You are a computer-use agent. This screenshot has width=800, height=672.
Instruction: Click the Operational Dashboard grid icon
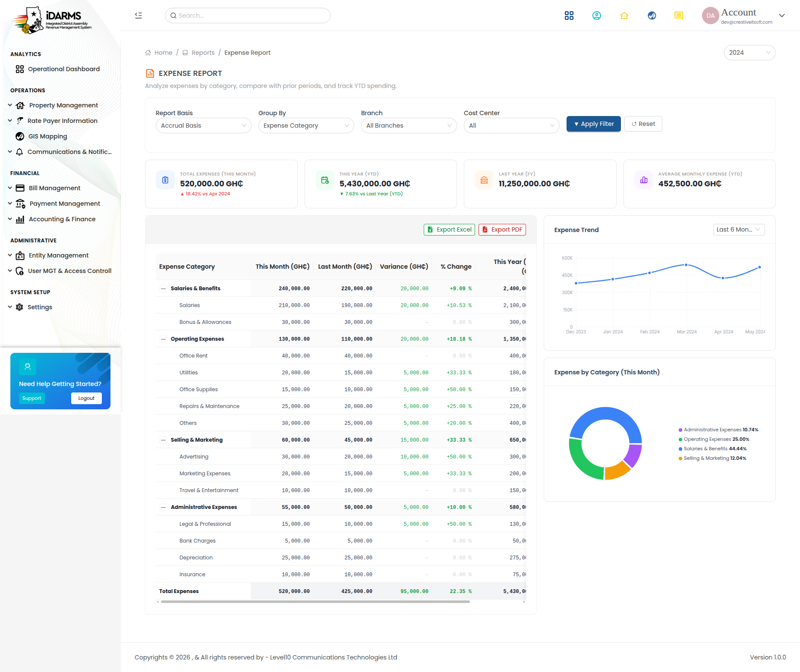coord(20,69)
